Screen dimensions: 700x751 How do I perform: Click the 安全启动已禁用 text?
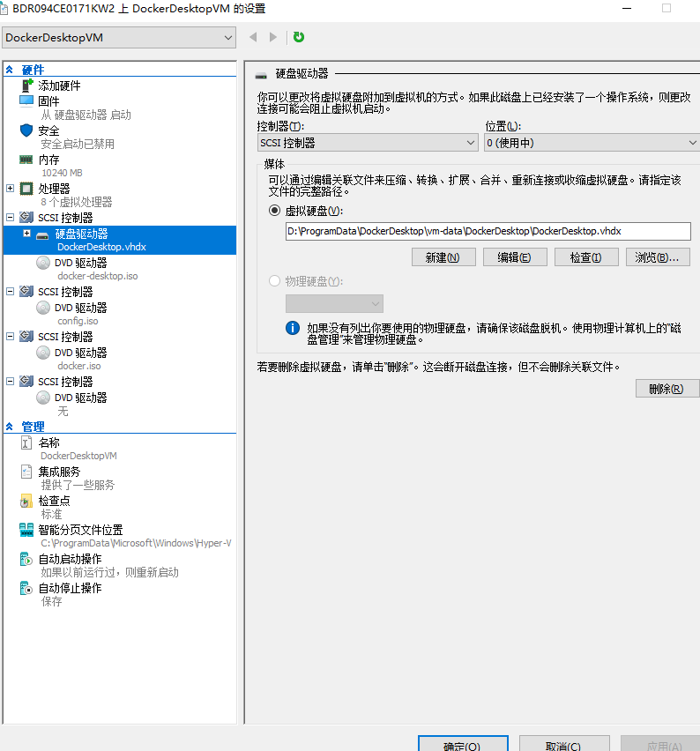pos(78,144)
